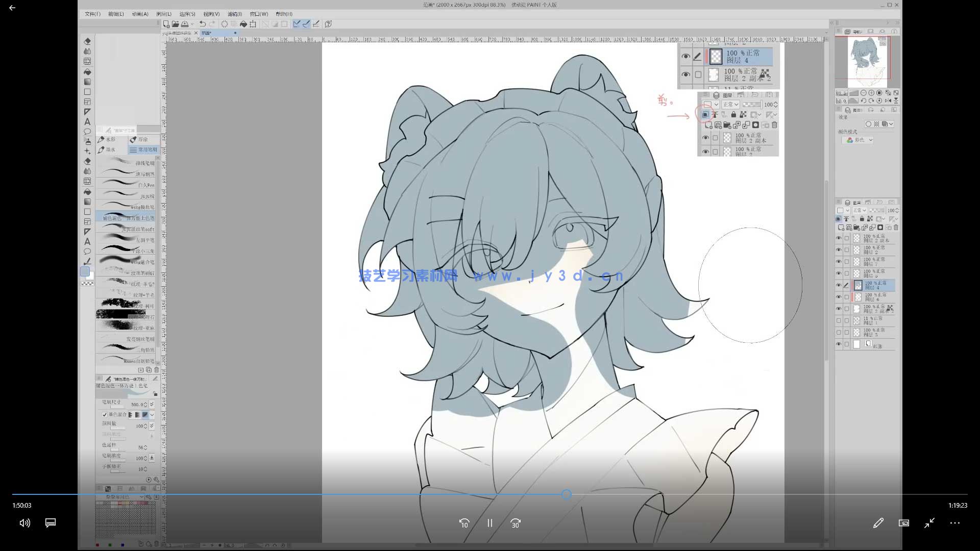Adjust the layer opacity value 100
Viewport: 980px width, 551px height.
point(891,210)
